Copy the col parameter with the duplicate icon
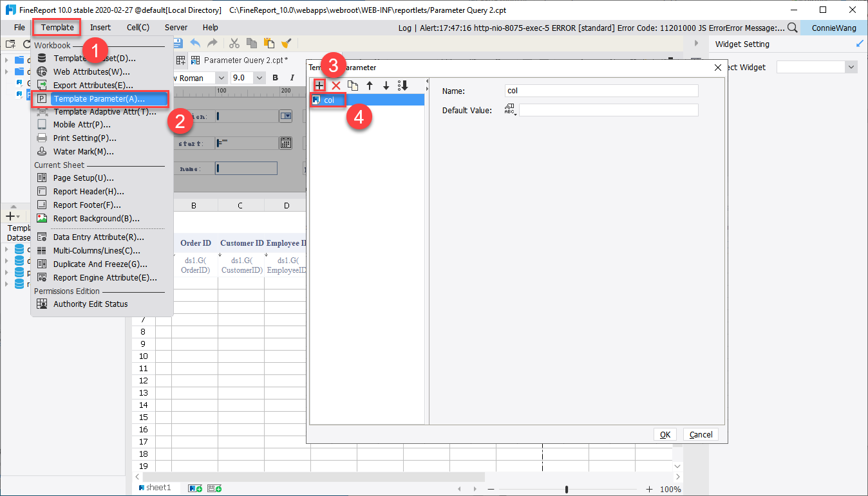The height and width of the screenshot is (496, 868). (x=352, y=85)
